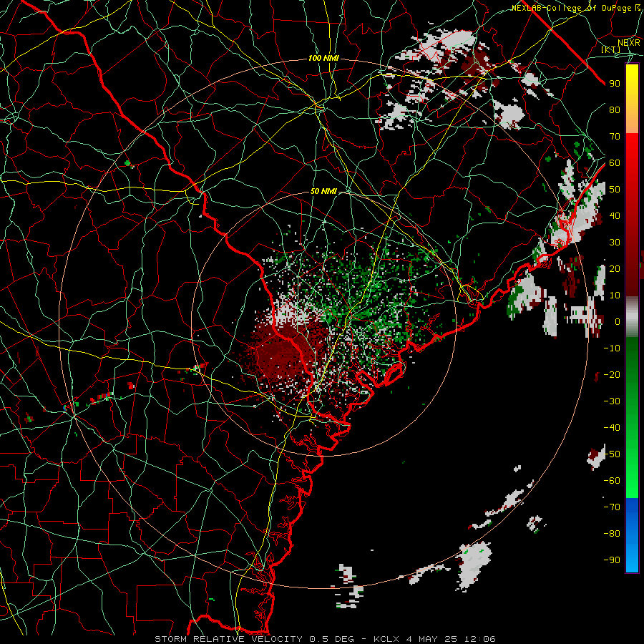Click the "NEXR" label above the scale
The height and width of the screenshot is (644, 644).
[628, 42]
